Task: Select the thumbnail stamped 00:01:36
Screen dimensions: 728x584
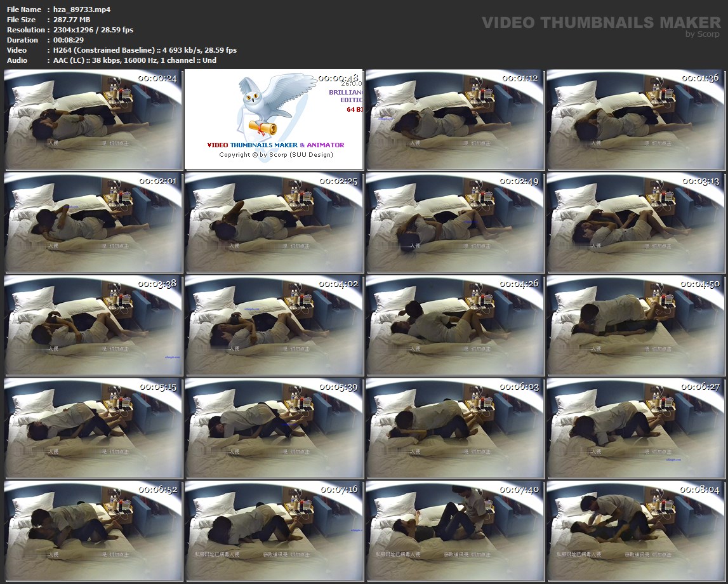Action: (636, 120)
